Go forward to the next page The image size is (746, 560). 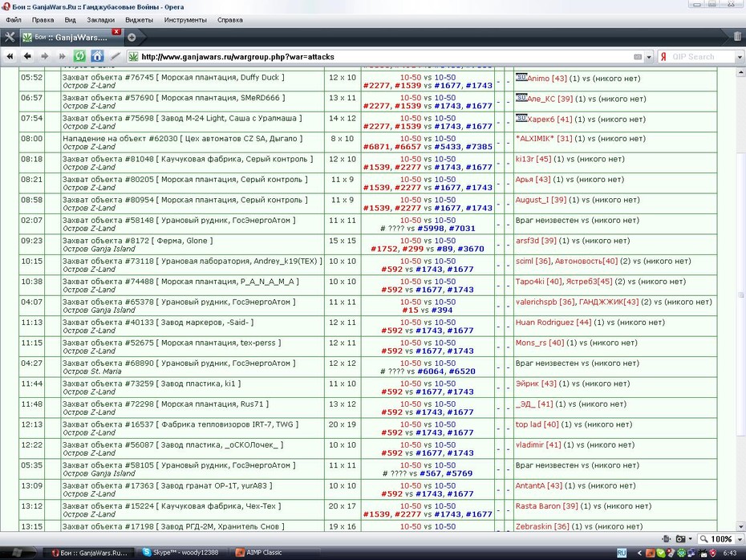click(x=45, y=57)
